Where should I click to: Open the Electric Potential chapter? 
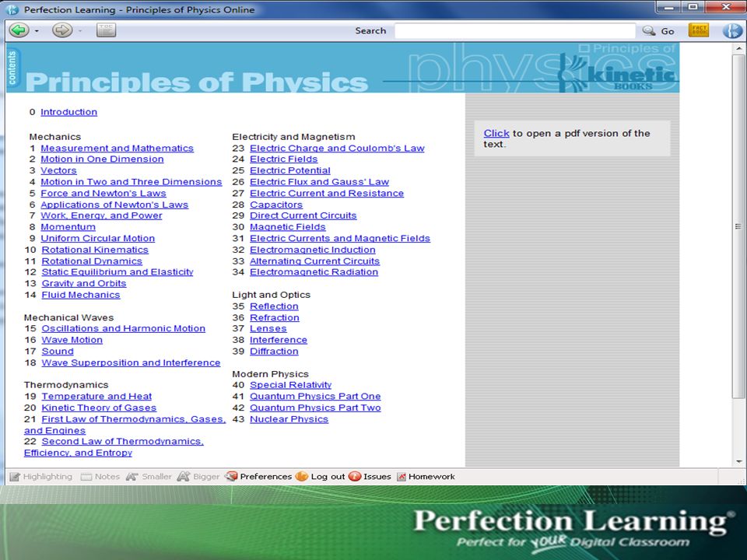(290, 170)
